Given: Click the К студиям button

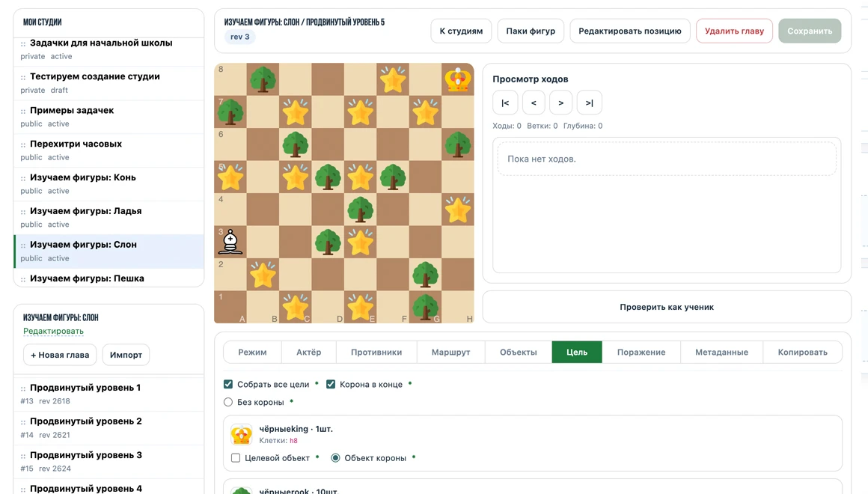Looking at the screenshot, I should click(x=461, y=31).
